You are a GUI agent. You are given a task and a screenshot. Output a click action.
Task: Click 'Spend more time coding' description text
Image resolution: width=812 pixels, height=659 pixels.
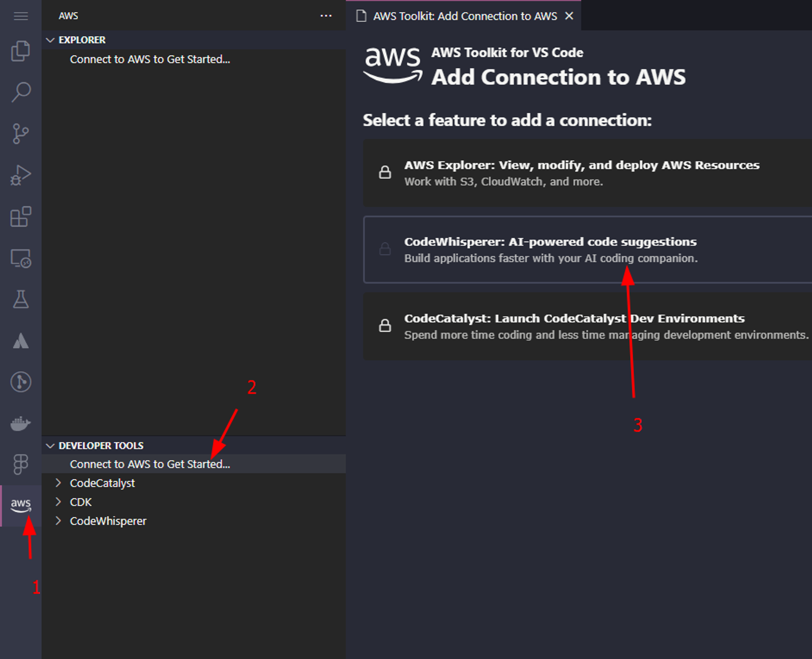tap(606, 335)
